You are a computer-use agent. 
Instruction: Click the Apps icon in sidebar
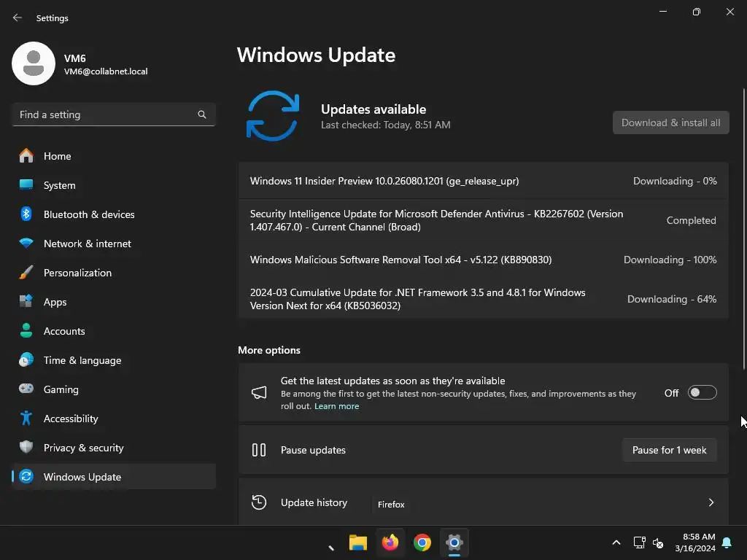(x=26, y=301)
